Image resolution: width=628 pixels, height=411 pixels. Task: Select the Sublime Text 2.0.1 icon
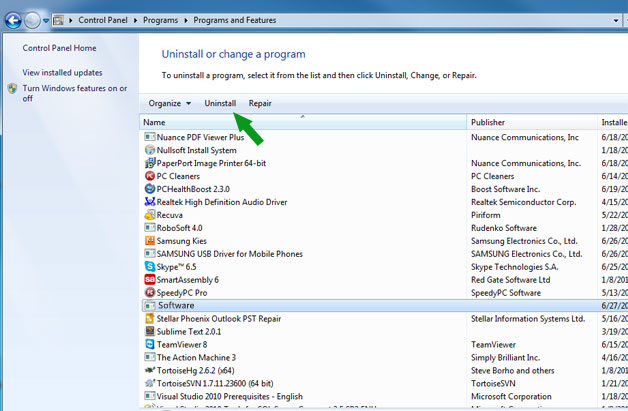click(x=150, y=331)
